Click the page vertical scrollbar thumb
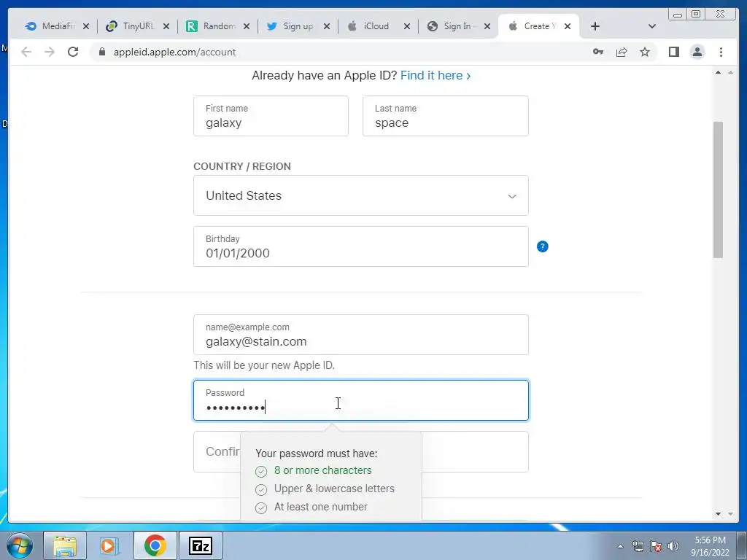Screen dimensions: 747x560 tap(718, 190)
